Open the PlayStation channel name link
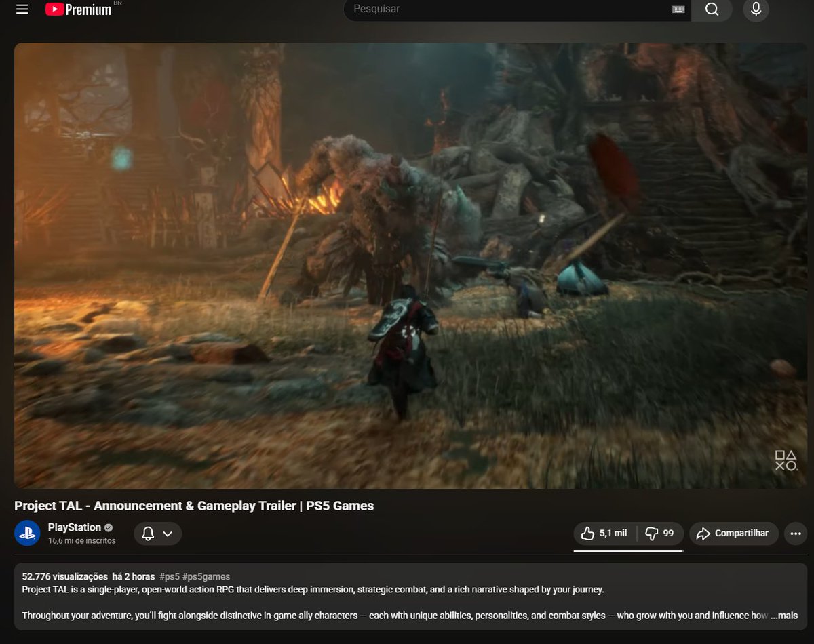This screenshot has width=814, height=644. pyautogui.click(x=75, y=527)
